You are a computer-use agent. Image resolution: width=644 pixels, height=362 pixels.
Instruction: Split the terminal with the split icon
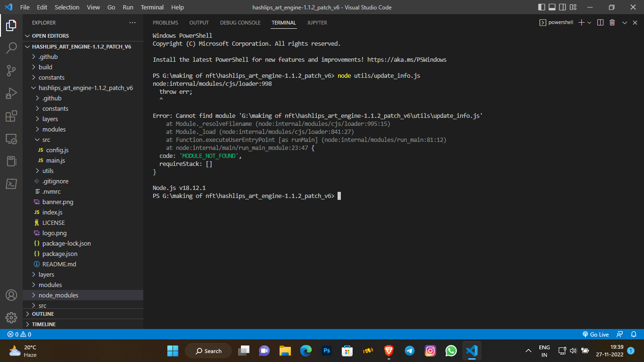pos(600,22)
